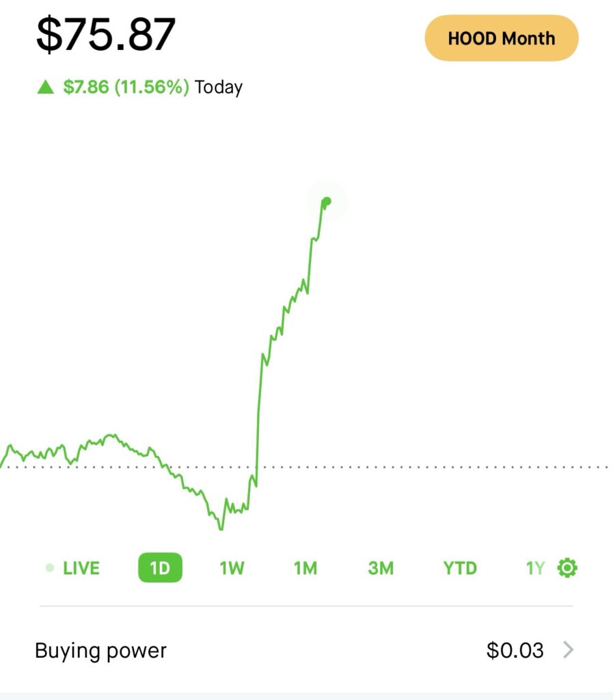This screenshot has height=700, width=613.
Task: Switch chart to YTD range
Action: click(x=460, y=568)
